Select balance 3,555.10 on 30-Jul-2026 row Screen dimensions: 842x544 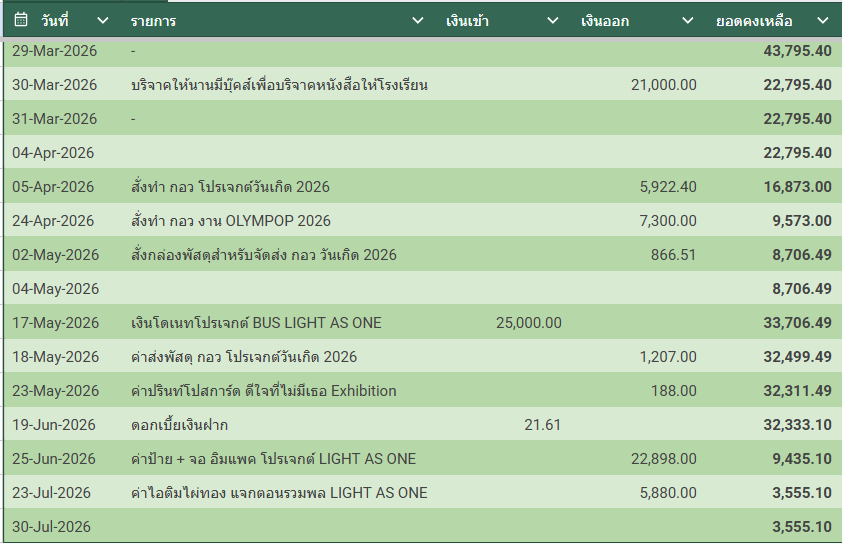click(802, 527)
